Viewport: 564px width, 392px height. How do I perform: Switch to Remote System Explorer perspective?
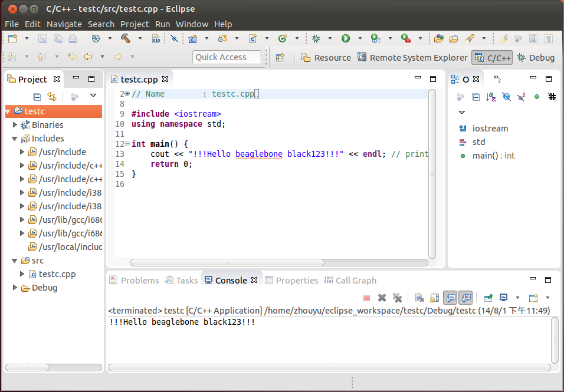(x=412, y=58)
